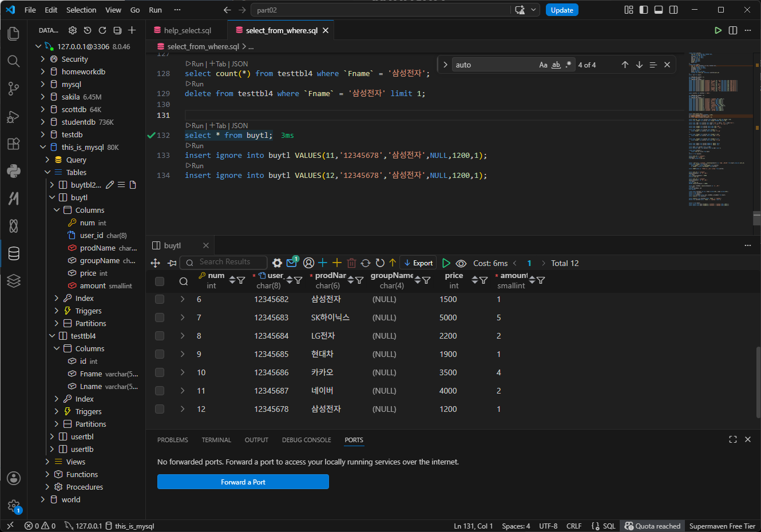761x532 pixels.
Task: Click the find input containing auto
Action: (494, 65)
